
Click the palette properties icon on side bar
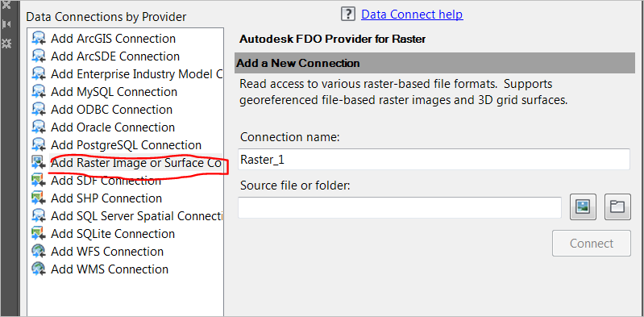tap(6, 43)
